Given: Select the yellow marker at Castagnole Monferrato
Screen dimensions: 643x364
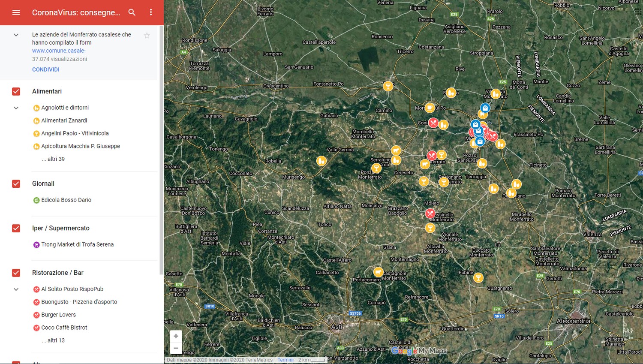Looking at the screenshot, I should pos(378,272).
